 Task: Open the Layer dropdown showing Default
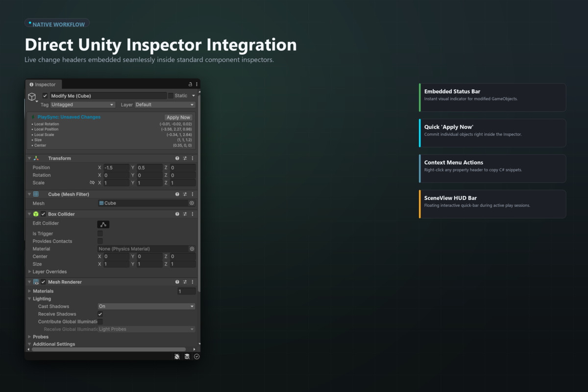click(165, 105)
